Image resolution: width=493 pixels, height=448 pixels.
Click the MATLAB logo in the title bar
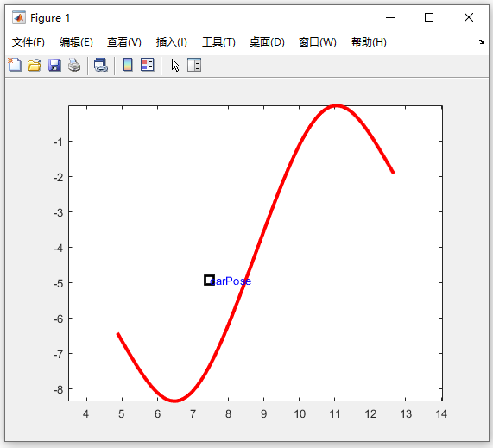[x=18, y=17]
